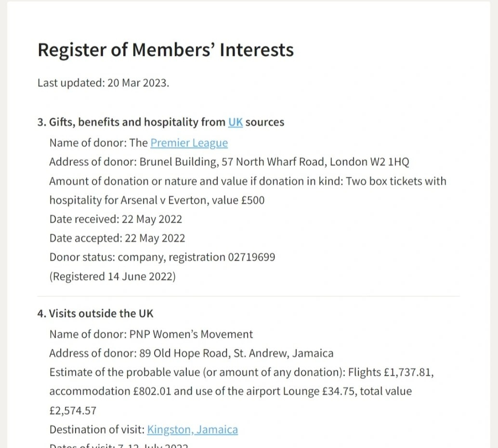Click the 89 Old Hope Road address line
Viewport: 498px width, 448px height.
[x=191, y=353]
